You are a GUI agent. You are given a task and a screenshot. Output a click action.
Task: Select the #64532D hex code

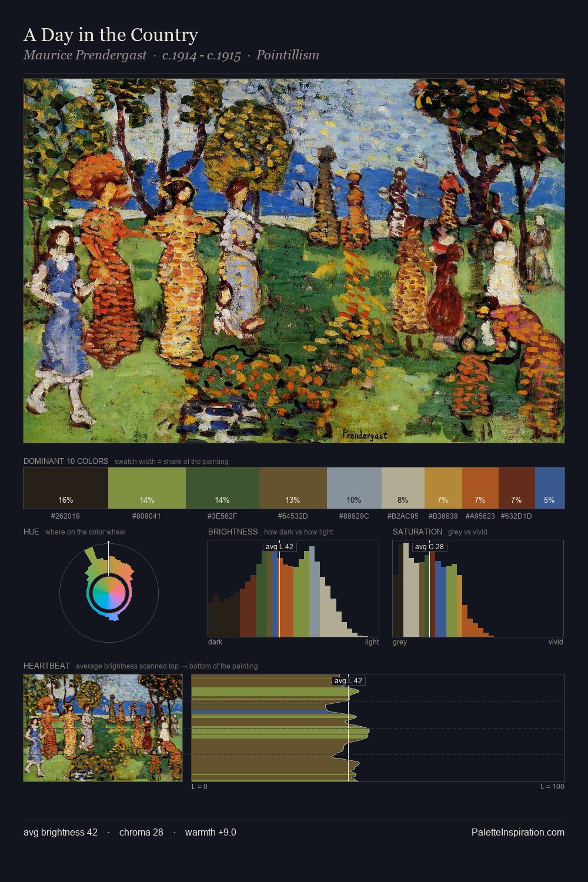coord(293,516)
